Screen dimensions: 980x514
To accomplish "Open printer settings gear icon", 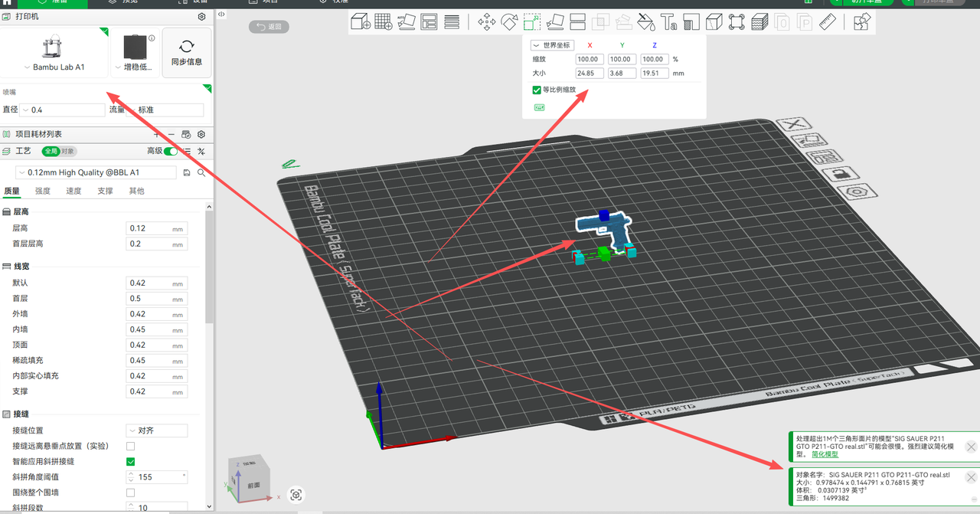I will (x=201, y=16).
